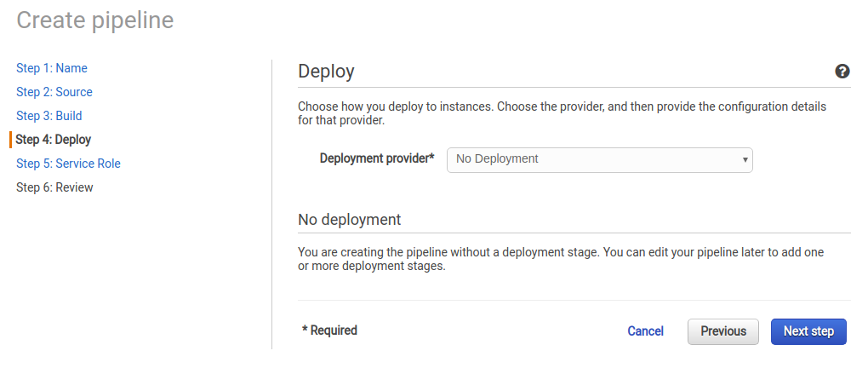Jump to Step 2: Source

click(x=54, y=92)
